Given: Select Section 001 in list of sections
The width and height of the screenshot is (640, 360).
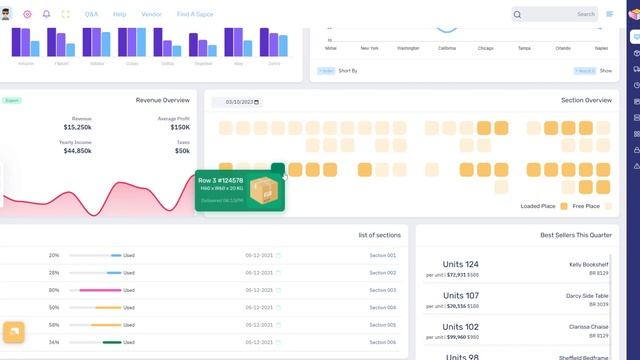Looking at the screenshot, I should tap(382, 256).
